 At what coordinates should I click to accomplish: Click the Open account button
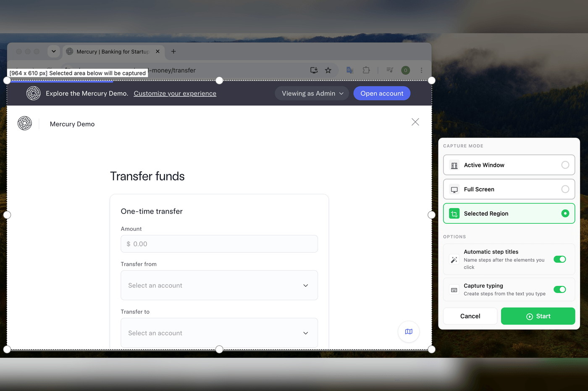382,93
